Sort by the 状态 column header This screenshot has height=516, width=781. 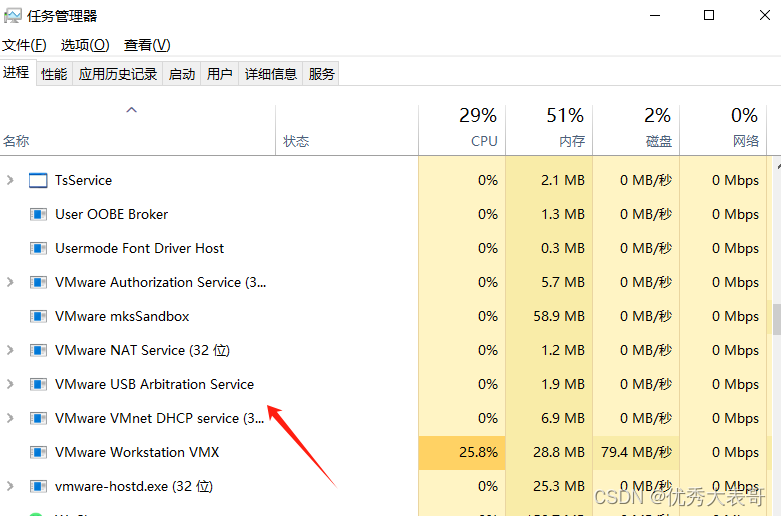[x=347, y=129]
